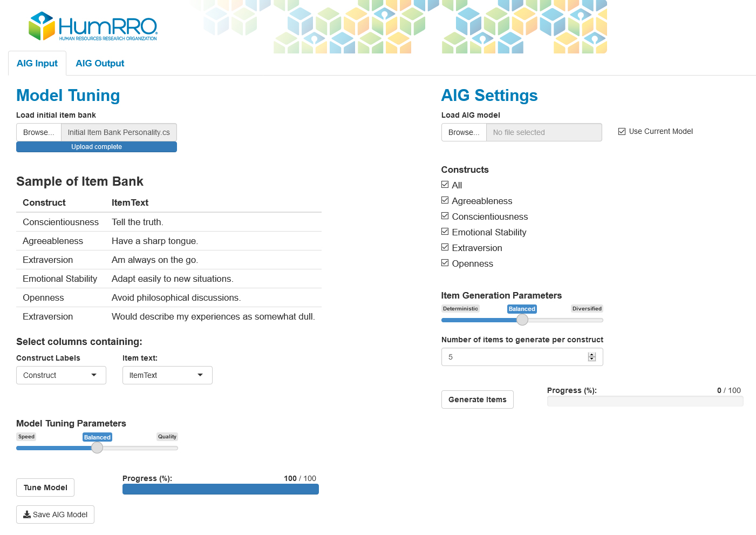Click the Item Generation Parameters slider handle

click(522, 320)
